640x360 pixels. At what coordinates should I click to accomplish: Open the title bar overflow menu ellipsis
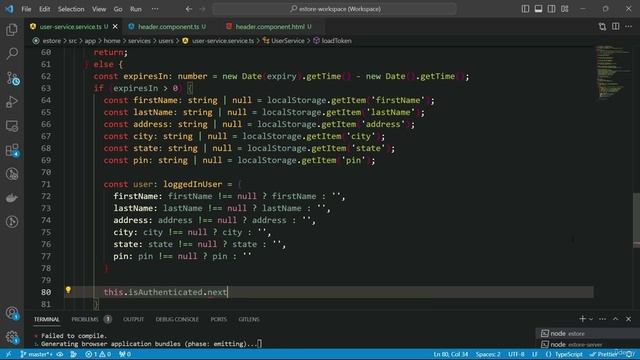tap(155, 9)
